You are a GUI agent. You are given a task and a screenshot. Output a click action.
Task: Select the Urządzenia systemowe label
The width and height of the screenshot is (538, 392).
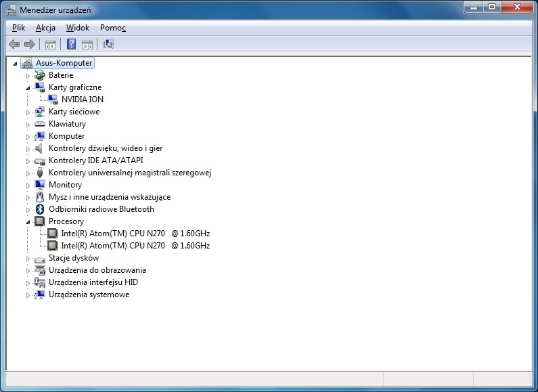pos(89,295)
